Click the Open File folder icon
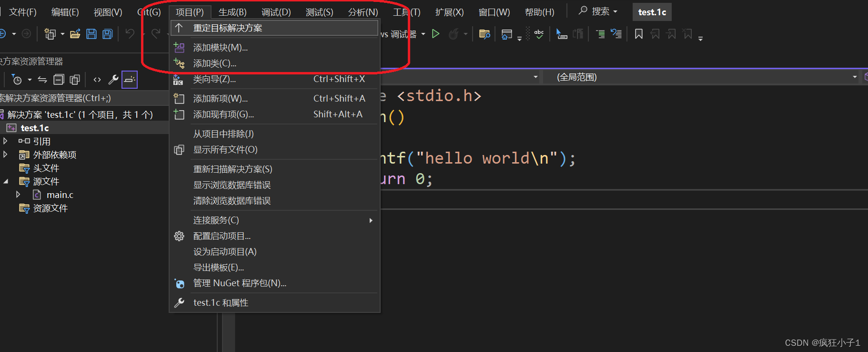This screenshot has height=352, width=868. click(75, 34)
